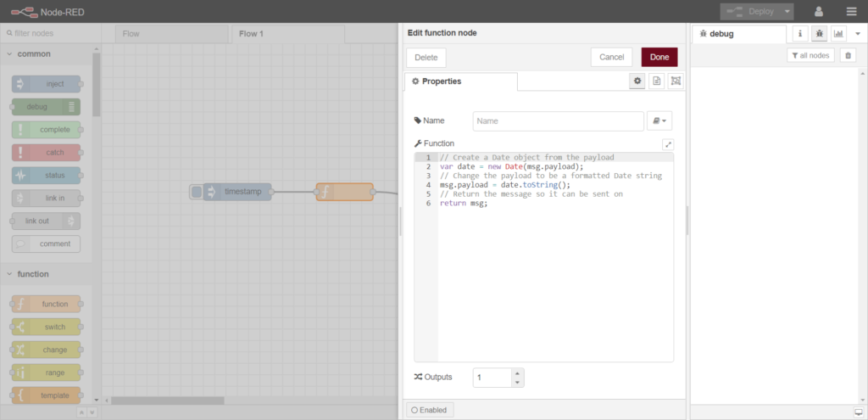Click code line 4 msg.payload assignment

505,185
